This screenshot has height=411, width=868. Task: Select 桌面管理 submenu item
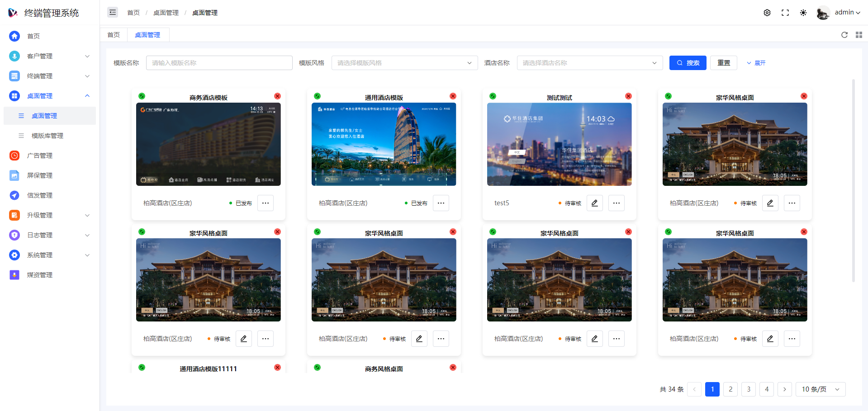[50, 116]
